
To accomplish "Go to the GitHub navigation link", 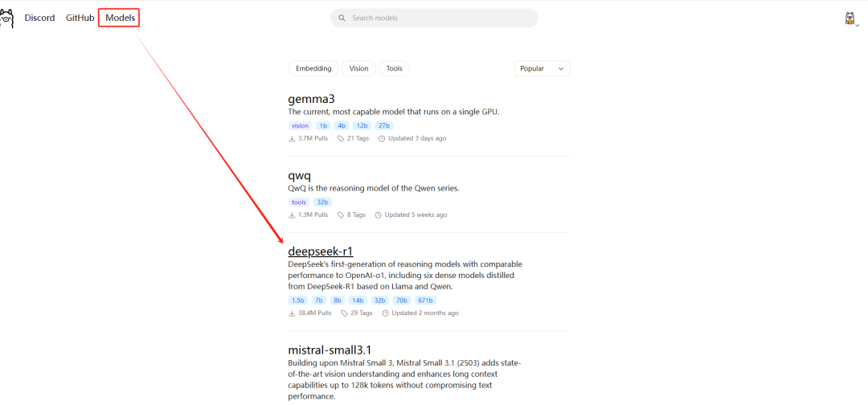I will point(80,18).
